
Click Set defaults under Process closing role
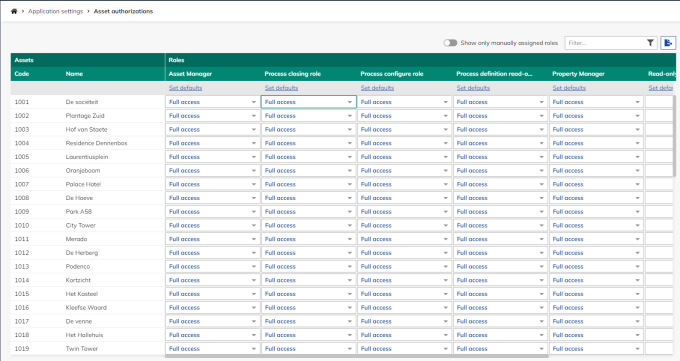coord(281,88)
